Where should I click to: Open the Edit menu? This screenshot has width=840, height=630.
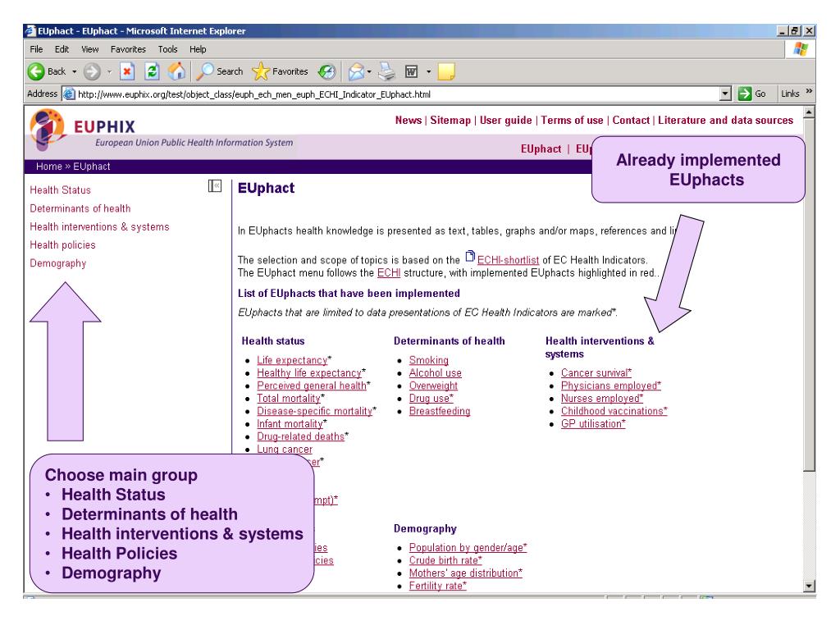[x=62, y=49]
